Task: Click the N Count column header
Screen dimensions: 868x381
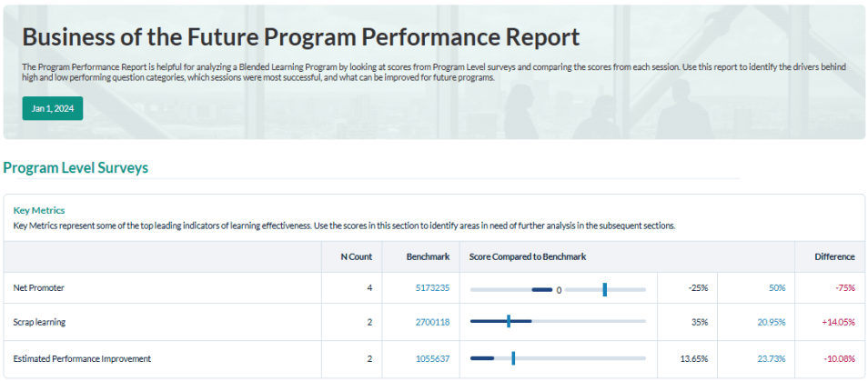Action: tap(356, 256)
